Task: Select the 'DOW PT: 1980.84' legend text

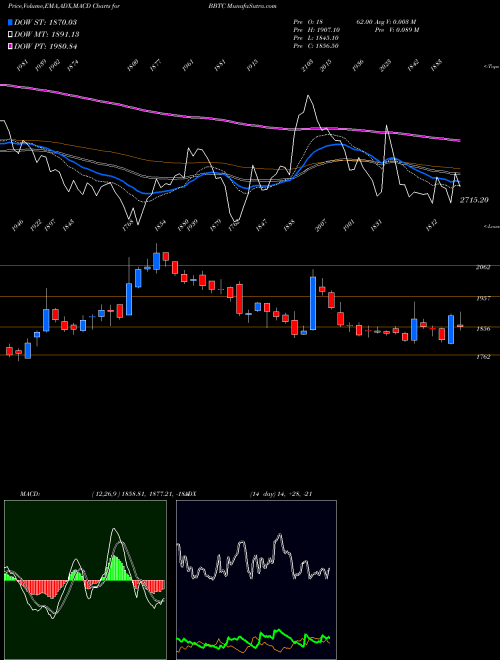Action: pyautogui.click(x=45, y=46)
